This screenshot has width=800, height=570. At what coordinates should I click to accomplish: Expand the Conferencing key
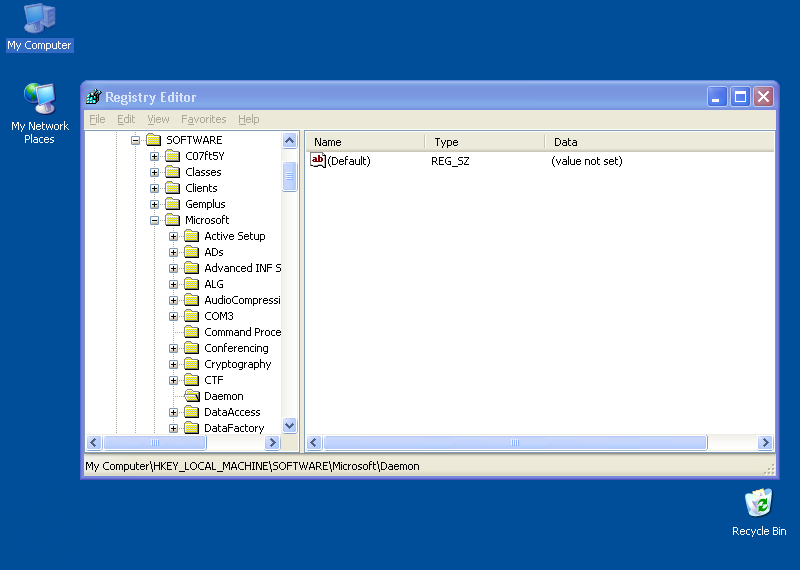pos(173,349)
